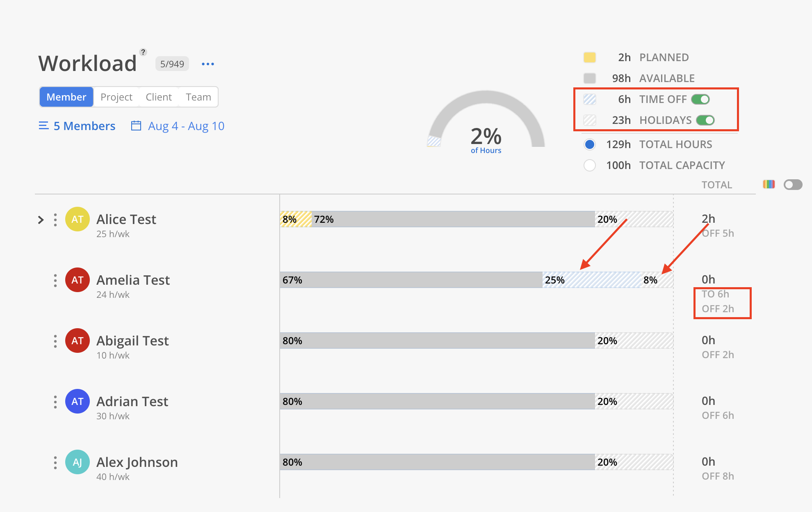Toggle the gray color switch beside palette icon
Image resolution: width=812 pixels, height=512 pixels.
click(793, 185)
